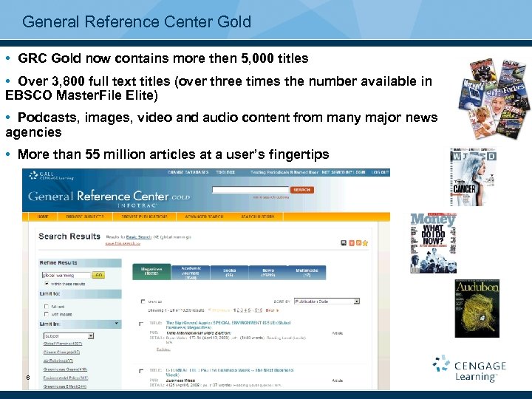Click 'More search options' link below search box
Screen dimensions: 532x399
tap(271, 197)
